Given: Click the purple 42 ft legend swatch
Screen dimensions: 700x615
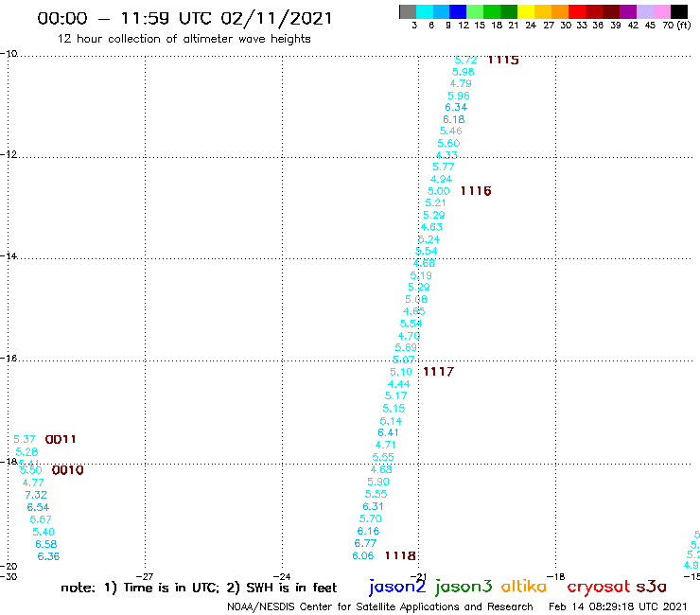Looking at the screenshot, I should (x=628, y=11).
